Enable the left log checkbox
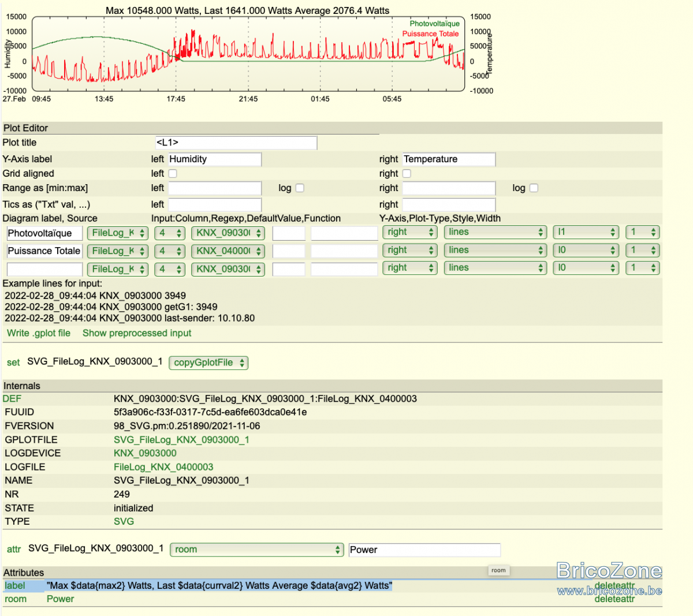The width and height of the screenshot is (693, 616). coord(300,188)
